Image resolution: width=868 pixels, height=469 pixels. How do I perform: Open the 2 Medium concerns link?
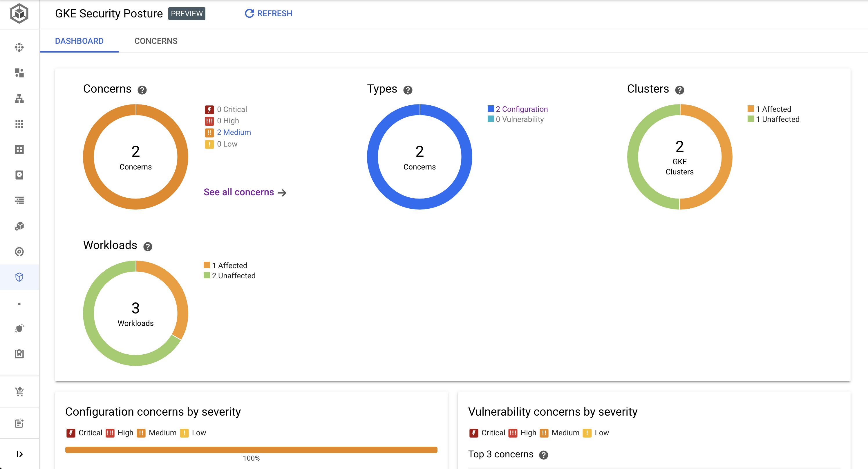point(234,132)
